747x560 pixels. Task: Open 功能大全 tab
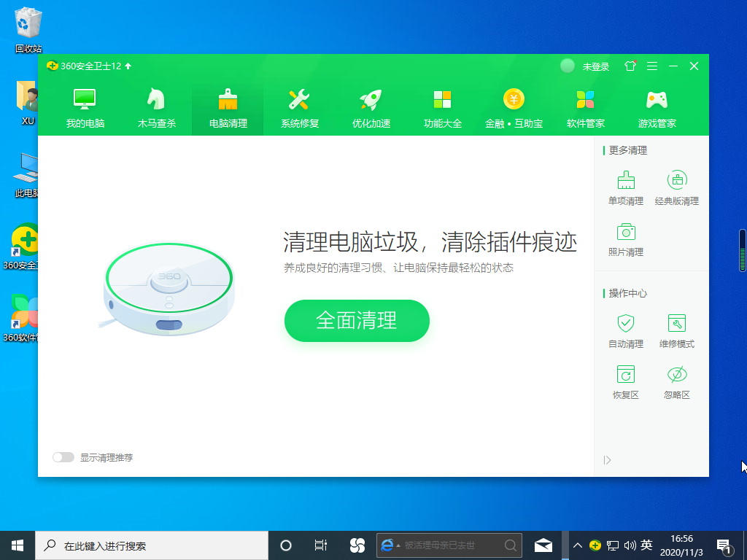[x=442, y=109]
